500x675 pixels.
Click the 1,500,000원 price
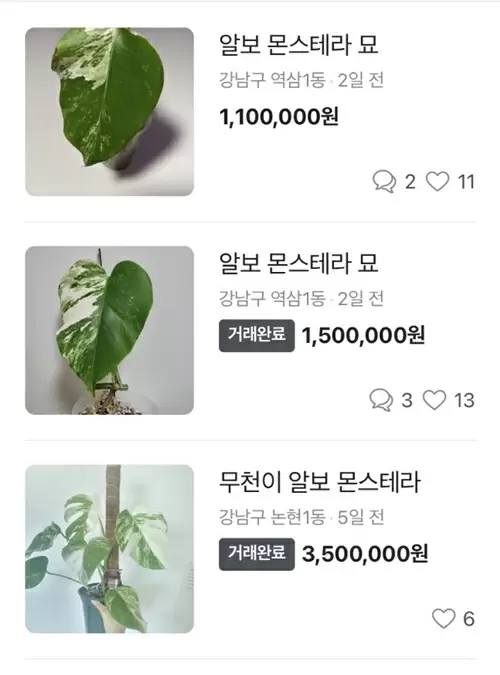(x=363, y=335)
